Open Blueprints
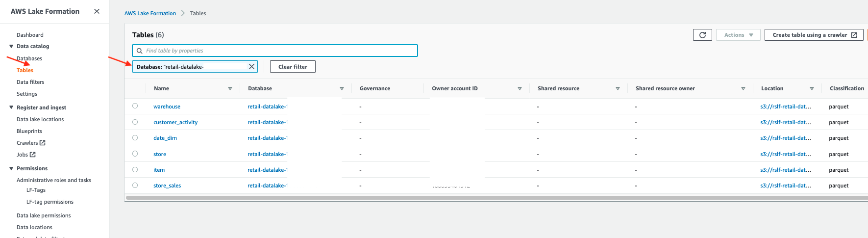Image resolution: width=868 pixels, height=238 pixels. [x=29, y=131]
